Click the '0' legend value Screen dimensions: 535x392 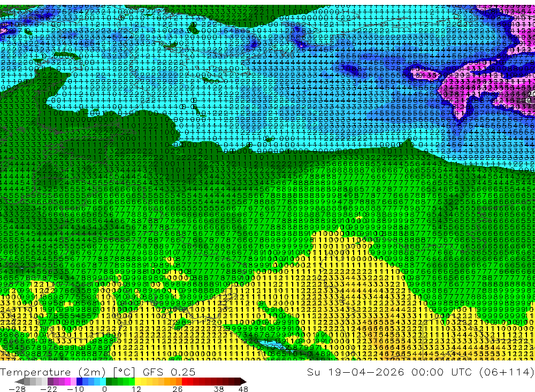104,389
